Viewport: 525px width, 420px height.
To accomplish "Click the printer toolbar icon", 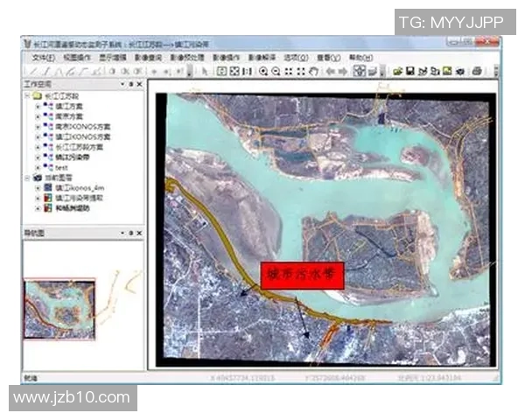I will tap(477, 71).
